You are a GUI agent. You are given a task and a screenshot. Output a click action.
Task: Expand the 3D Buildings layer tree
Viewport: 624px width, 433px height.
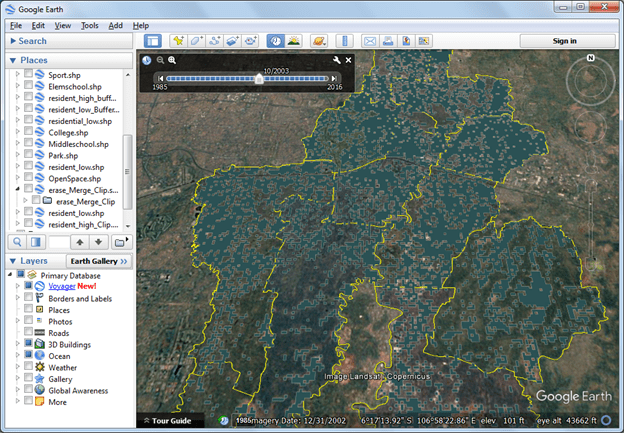16,344
